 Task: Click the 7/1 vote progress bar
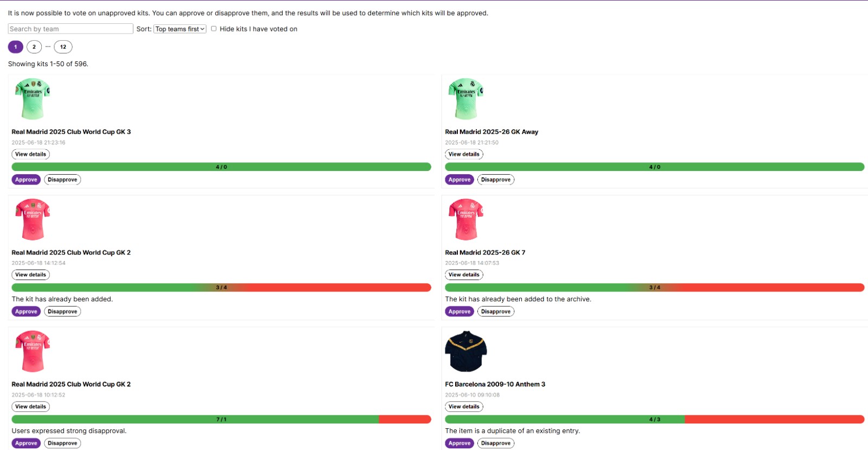[221, 420]
